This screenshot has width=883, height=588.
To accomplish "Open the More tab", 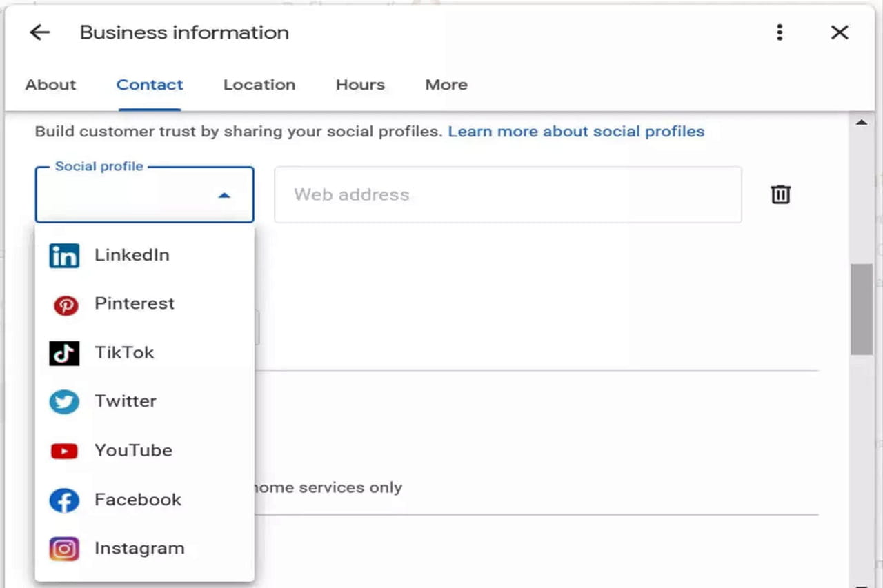I will (446, 85).
